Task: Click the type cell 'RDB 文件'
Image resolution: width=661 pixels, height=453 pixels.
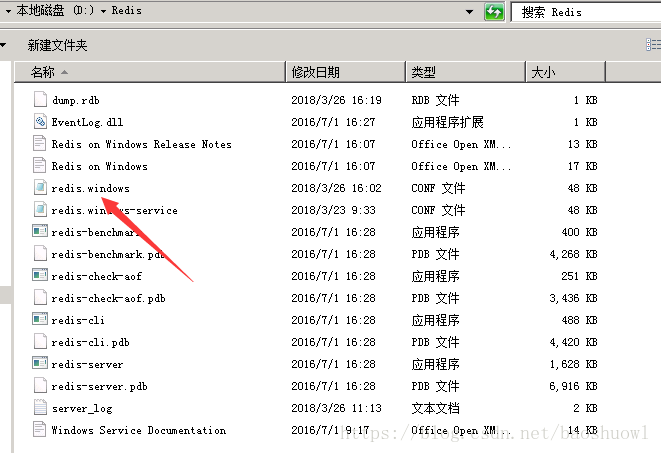Action: 435,100
